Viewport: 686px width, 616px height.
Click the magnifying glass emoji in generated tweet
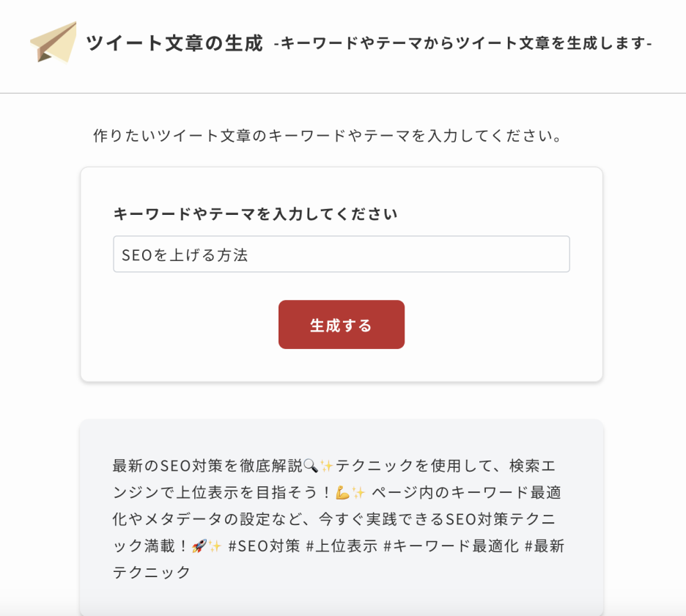312,464
